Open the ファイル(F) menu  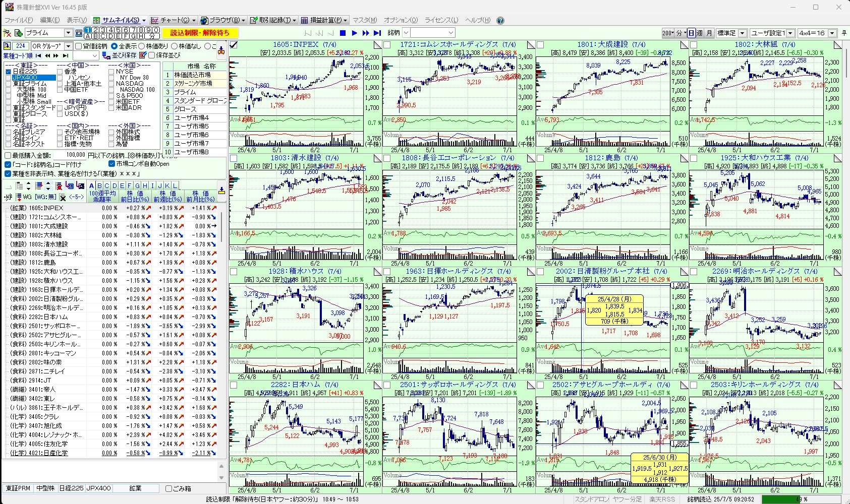click(19, 20)
